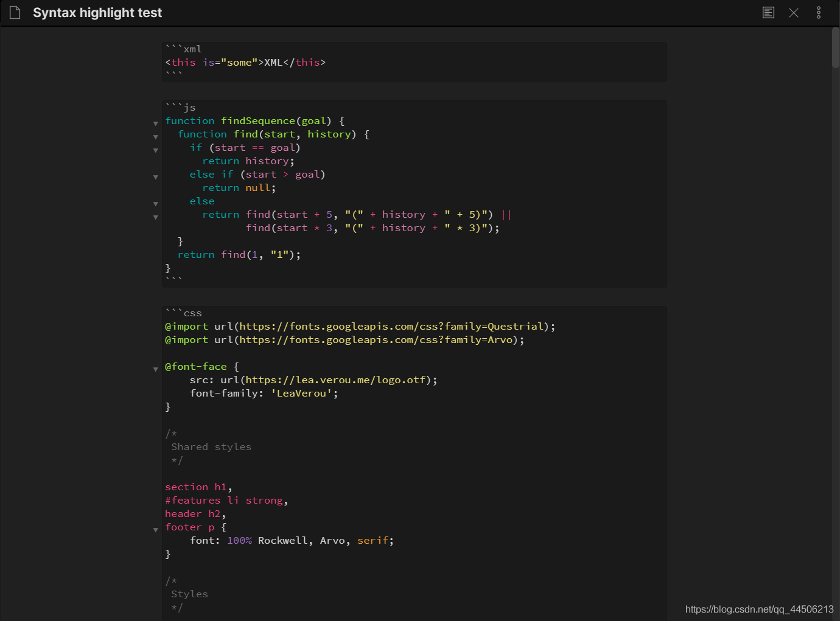This screenshot has height=621, width=840.
Task: Click the 'return history;' line
Action: [248, 161]
